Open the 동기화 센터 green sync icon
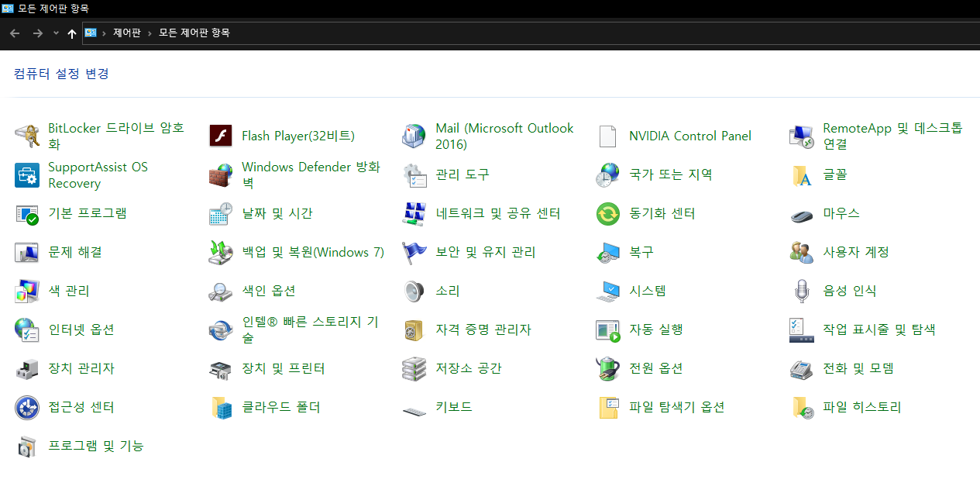 pos(608,214)
